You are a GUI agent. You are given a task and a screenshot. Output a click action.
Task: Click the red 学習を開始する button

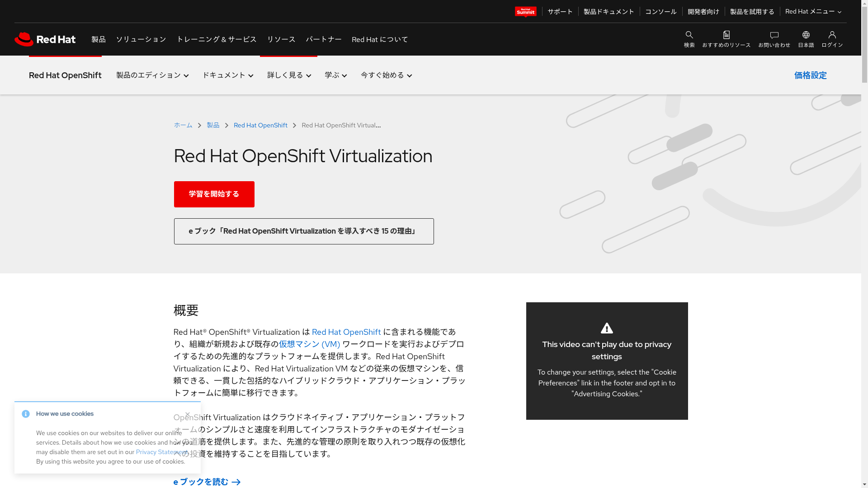[x=214, y=194]
